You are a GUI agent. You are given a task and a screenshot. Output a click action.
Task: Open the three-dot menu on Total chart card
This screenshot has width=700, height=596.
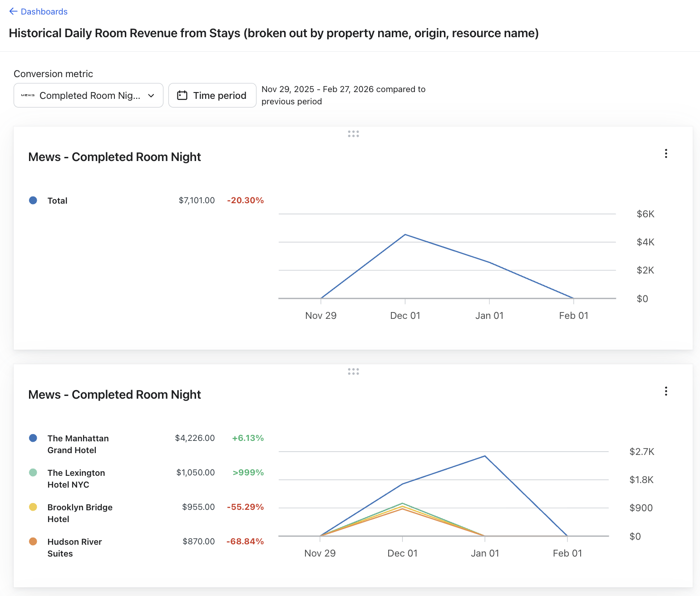click(665, 154)
